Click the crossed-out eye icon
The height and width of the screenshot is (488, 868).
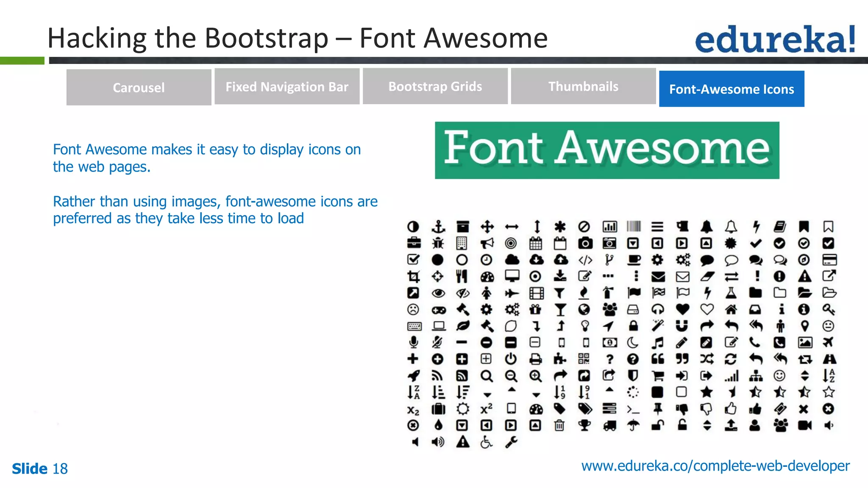point(463,293)
